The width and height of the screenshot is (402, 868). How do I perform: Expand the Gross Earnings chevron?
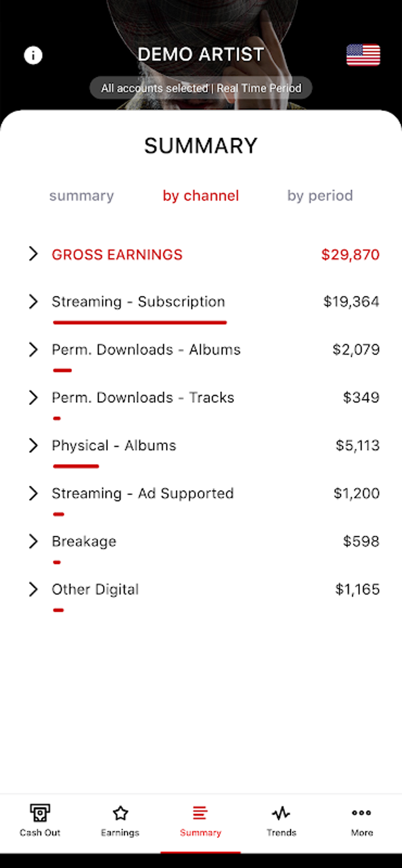[x=33, y=254]
